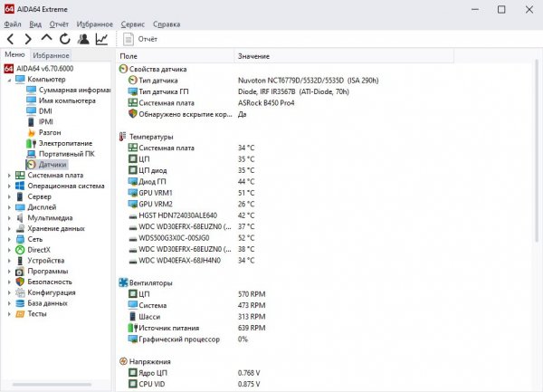Click the sidebar horizontal scrollbar
Screen dimensions: 543x392
52,384
